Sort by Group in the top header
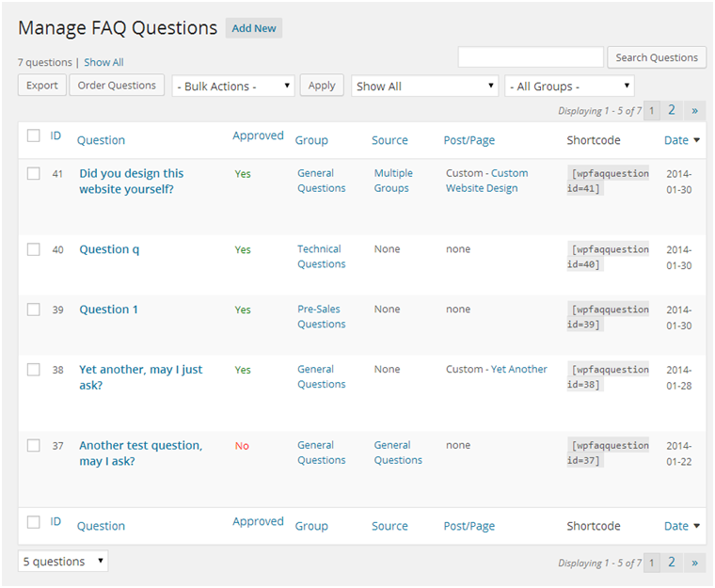Screen dimensions: 715x588 tap(311, 140)
